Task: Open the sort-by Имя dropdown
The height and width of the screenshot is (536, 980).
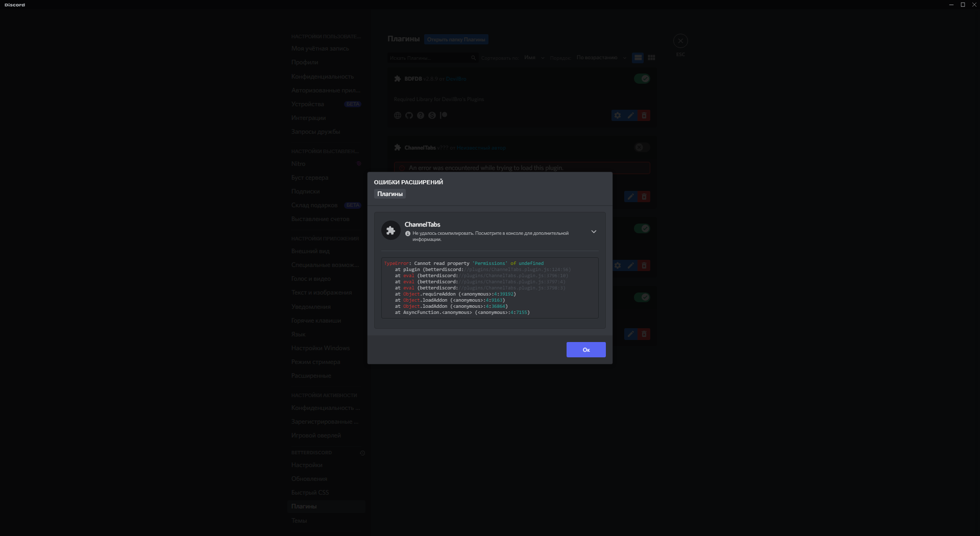Action: [534, 58]
